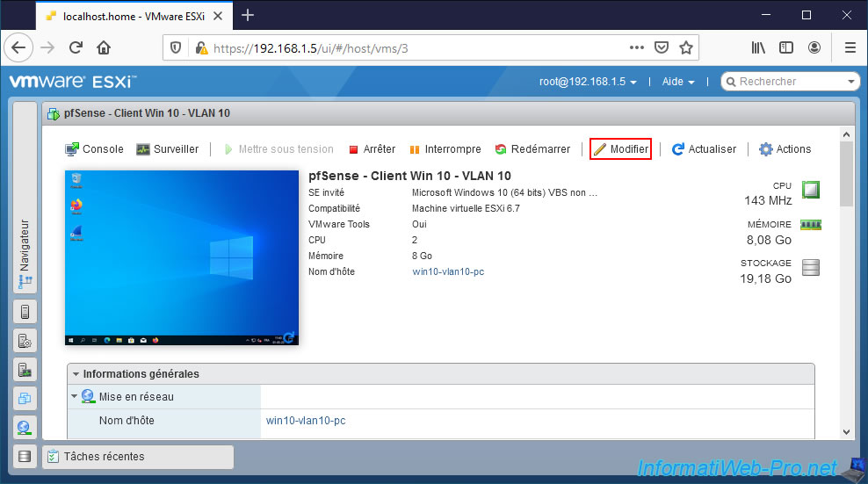Screen dimensions: 868x484
Task: Click the insecure connection padlock warning icon
Action: (201, 48)
